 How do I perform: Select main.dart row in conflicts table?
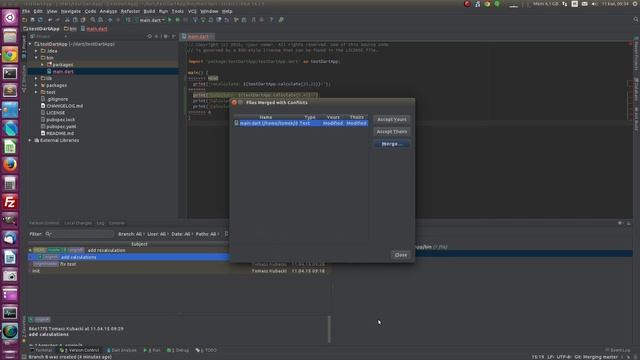[x=301, y=123]
